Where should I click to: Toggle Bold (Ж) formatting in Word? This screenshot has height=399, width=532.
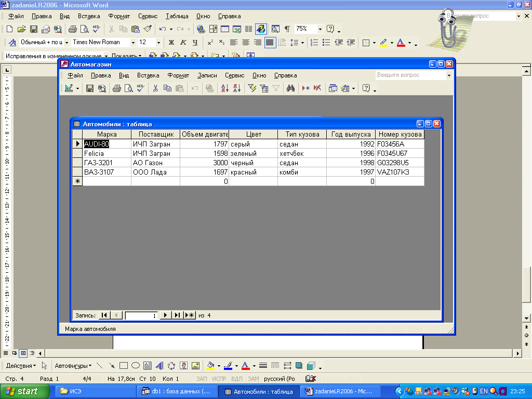click(171, 43)
